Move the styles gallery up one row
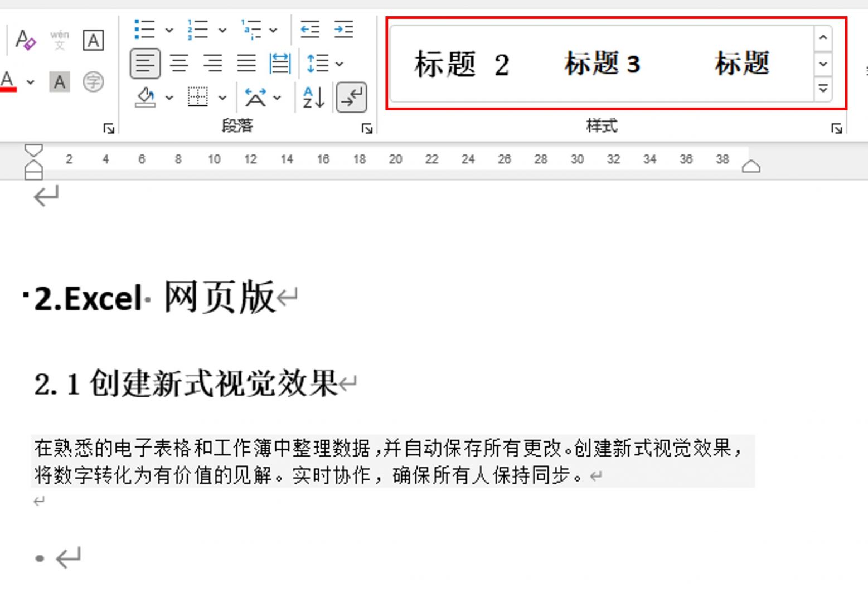The image size is (868, 602). [823, 38]
